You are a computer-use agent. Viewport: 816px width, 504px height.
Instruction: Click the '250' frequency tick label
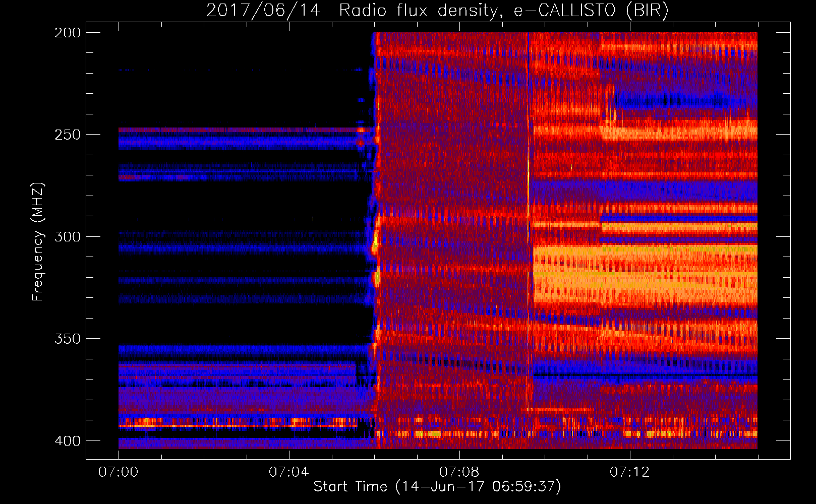point(68,135)
